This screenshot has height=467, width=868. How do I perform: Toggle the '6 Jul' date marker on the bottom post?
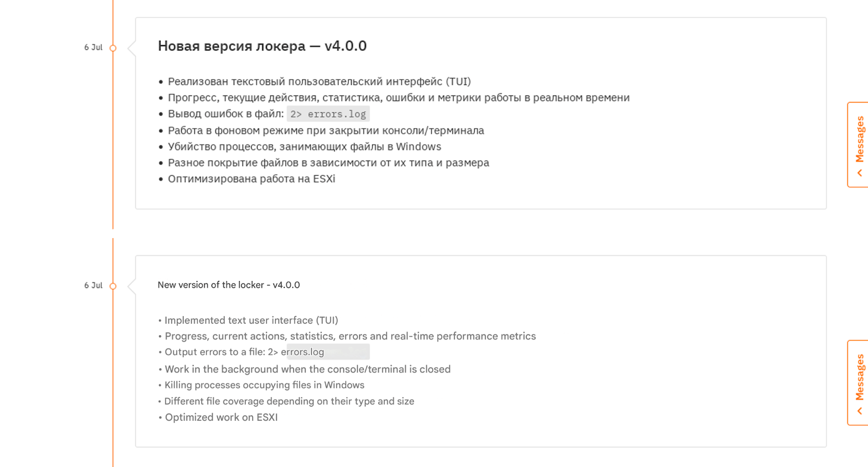coord(93,285)
